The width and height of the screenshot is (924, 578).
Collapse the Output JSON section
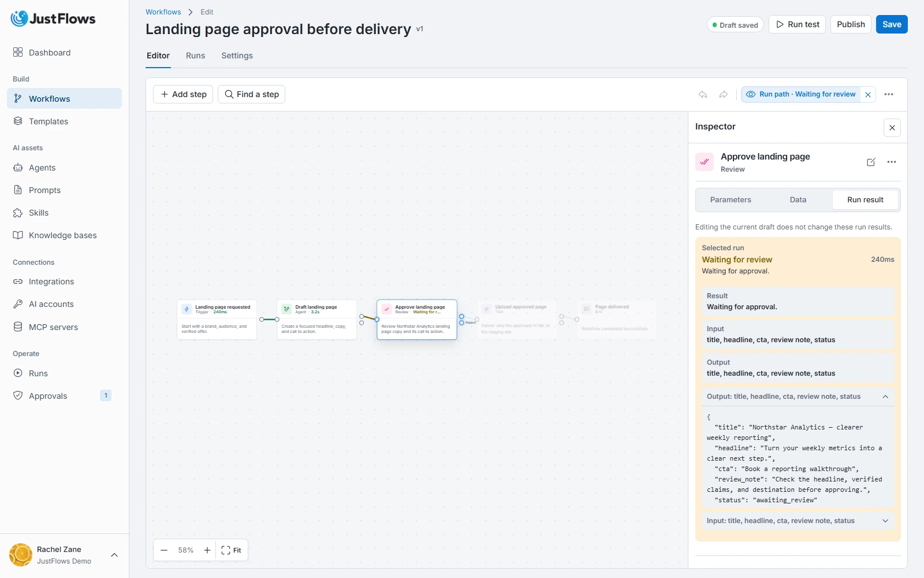pos(798,397)
